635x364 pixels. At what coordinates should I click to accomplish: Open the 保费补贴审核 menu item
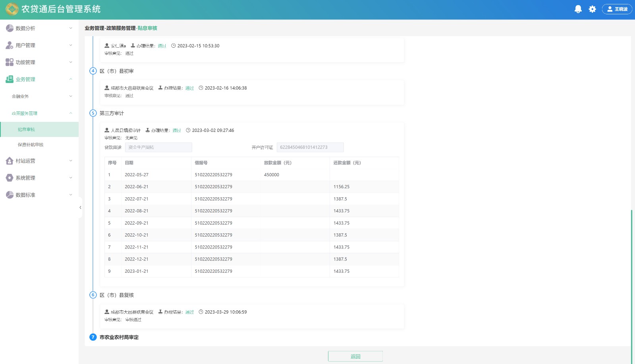pyautogui.click(x=31, y=145)
